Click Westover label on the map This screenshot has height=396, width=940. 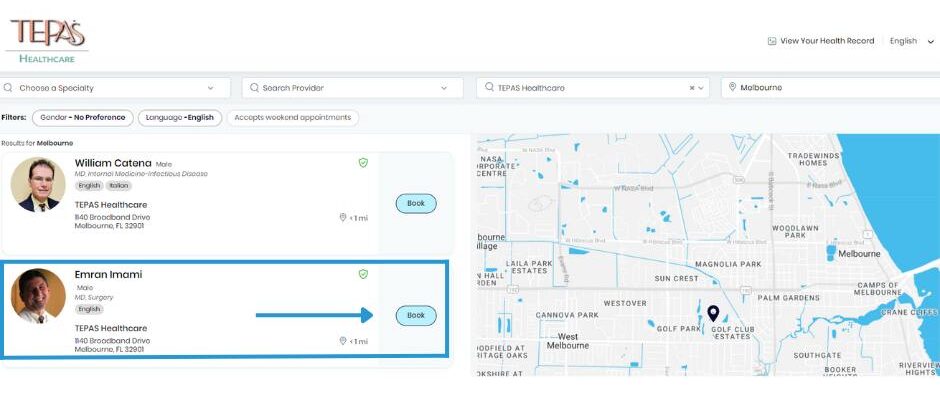click(625, 304)
